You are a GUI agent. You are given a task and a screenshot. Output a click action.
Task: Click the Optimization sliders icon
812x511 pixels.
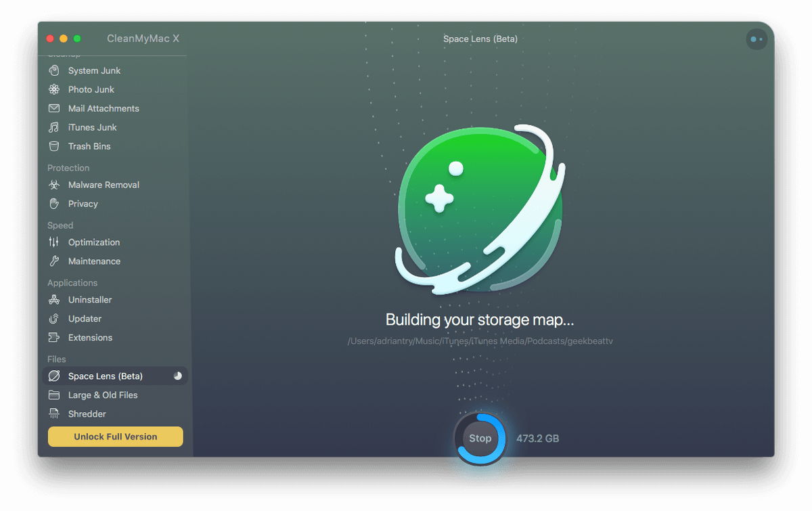[54, 242]
